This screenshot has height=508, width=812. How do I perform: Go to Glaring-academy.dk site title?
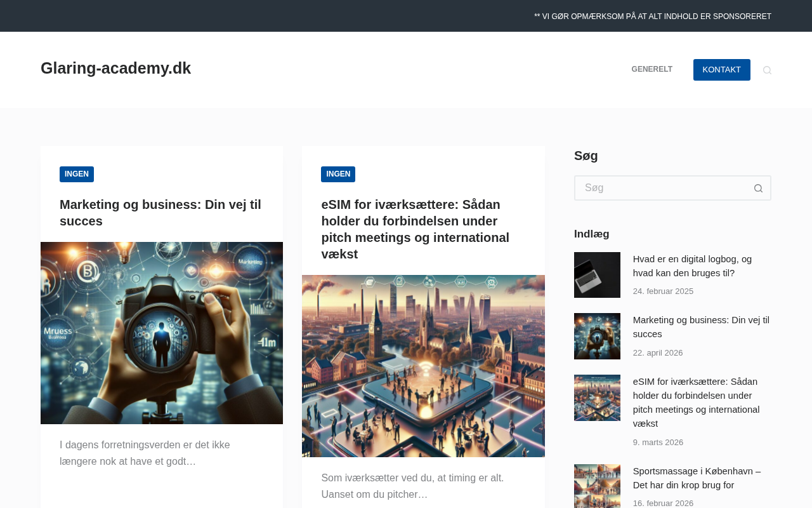point(115,68)
